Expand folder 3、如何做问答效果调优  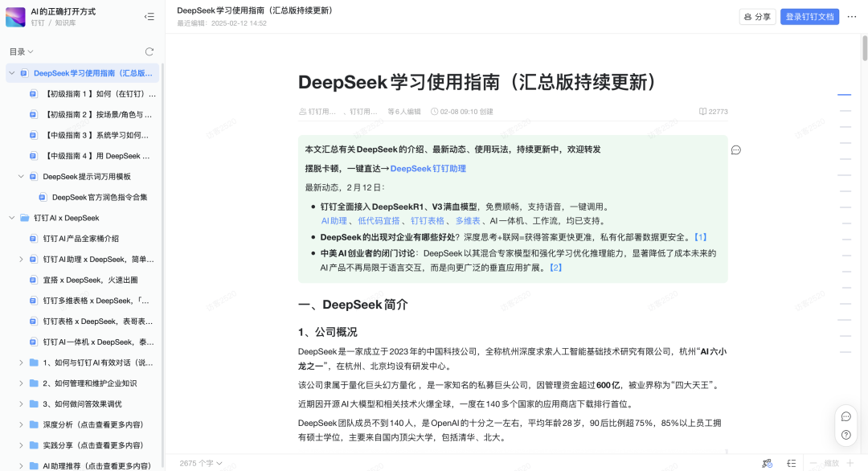tap(21, 404)
